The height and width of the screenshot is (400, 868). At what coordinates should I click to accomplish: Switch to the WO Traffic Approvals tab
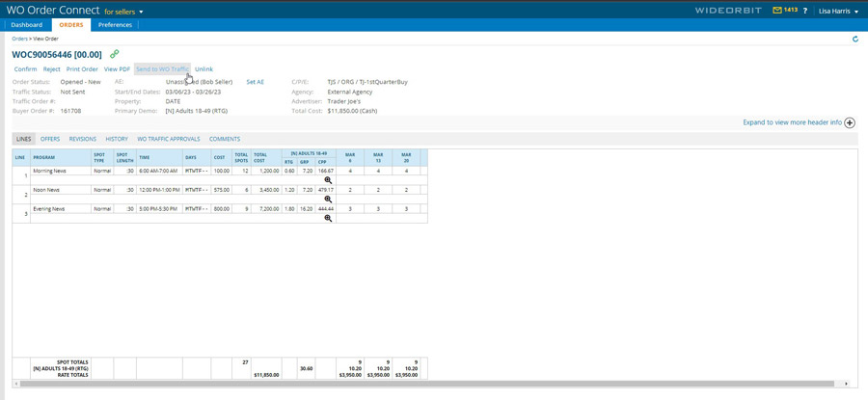[168, 139]
